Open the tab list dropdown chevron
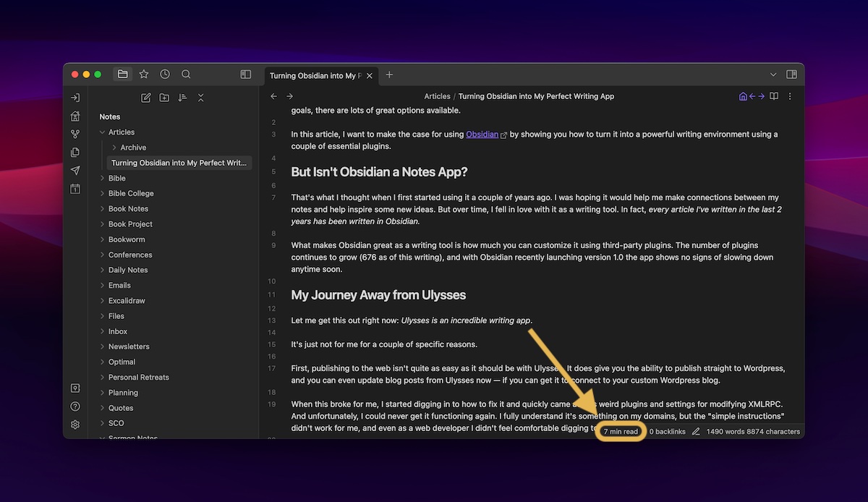Screen dimensions: 868x502 pyautogui.click(x=773, y=75)
